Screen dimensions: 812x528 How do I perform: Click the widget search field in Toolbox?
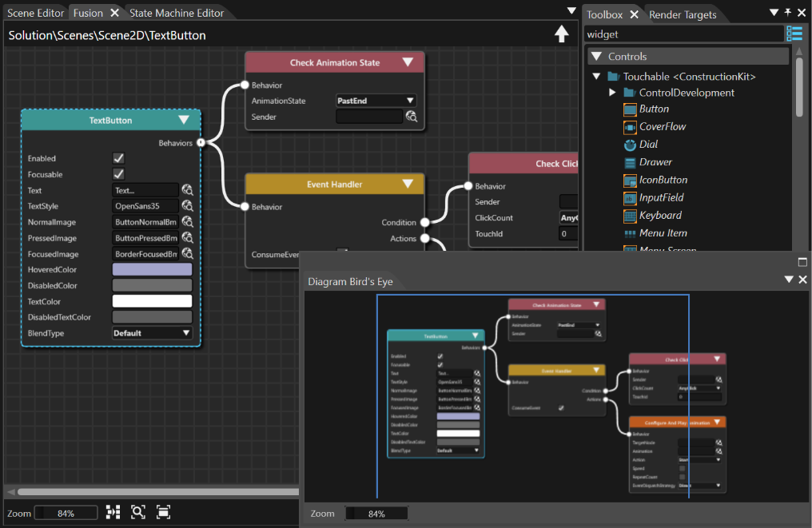click(x=683, y=34)
